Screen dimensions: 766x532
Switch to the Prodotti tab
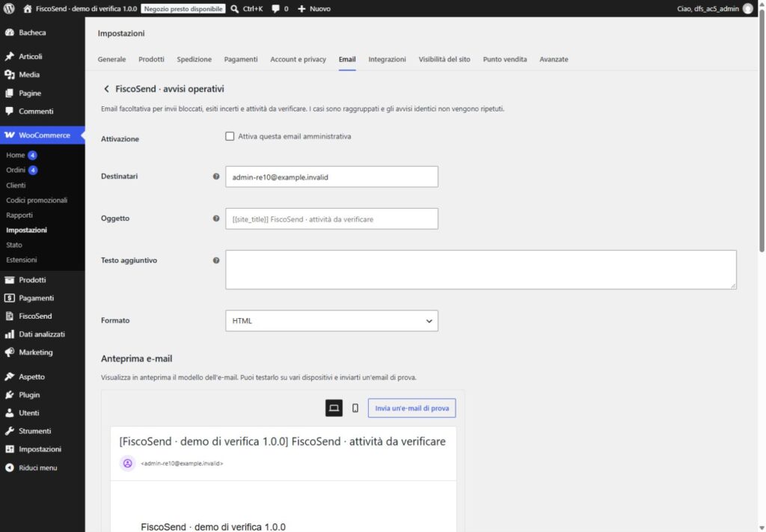click(x=151, y=59)
